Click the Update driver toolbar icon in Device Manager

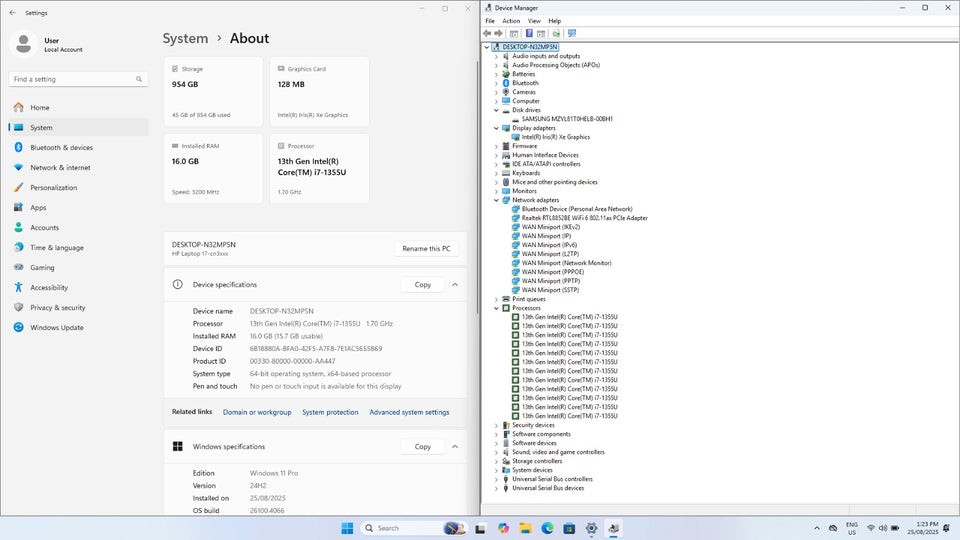pyautogui.click(x=556, y=34)
